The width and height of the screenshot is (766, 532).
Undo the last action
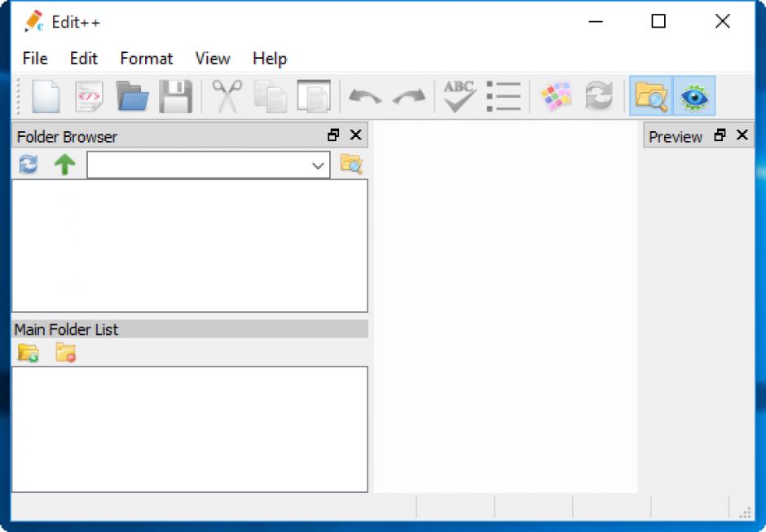pos(365,96)
